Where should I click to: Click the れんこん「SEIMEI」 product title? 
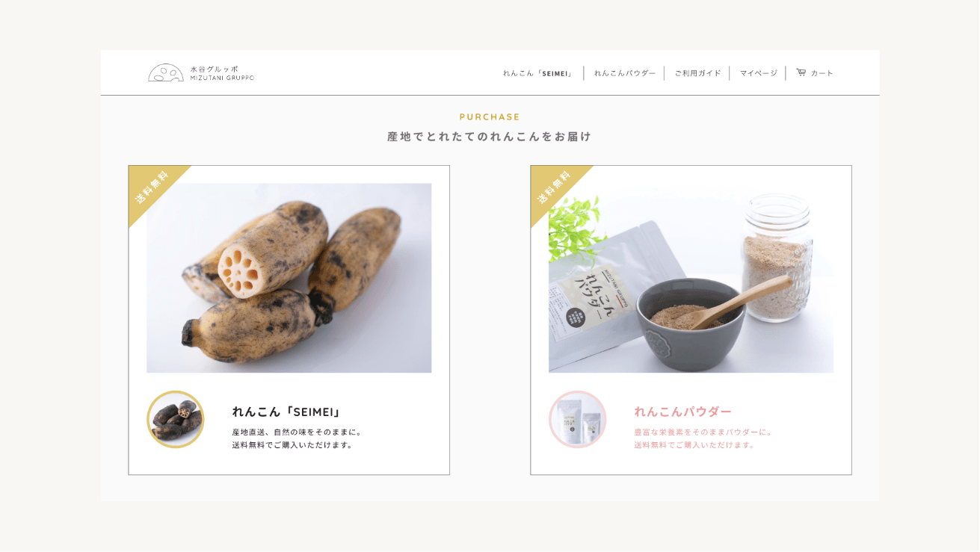click(287, 412)
